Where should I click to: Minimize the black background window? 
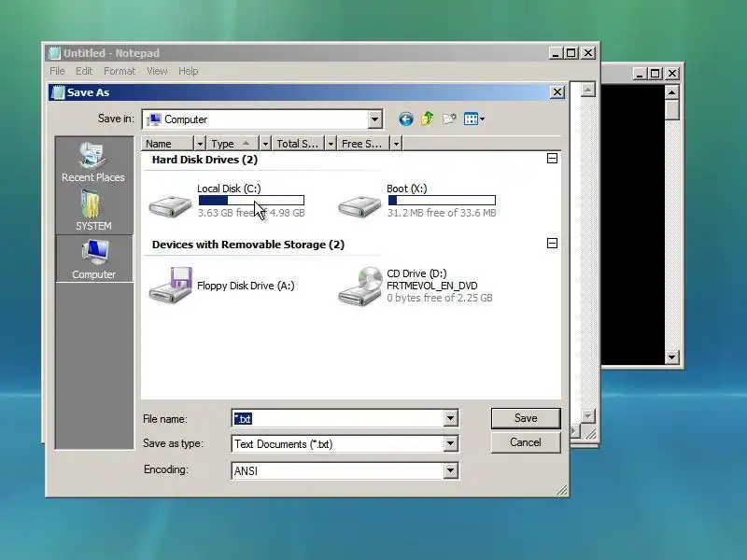point(640,74)
